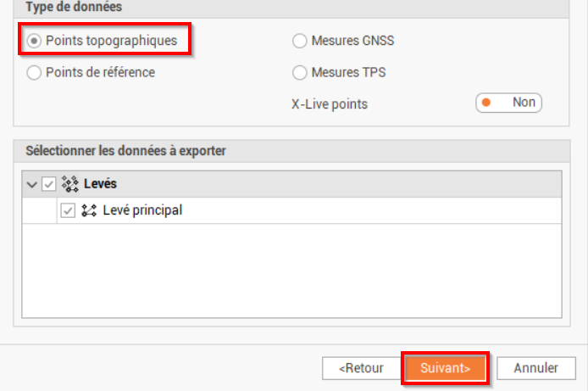Click the Levés point-cloud icon
This screenshot has height=391, width=588.
(69, 183)
